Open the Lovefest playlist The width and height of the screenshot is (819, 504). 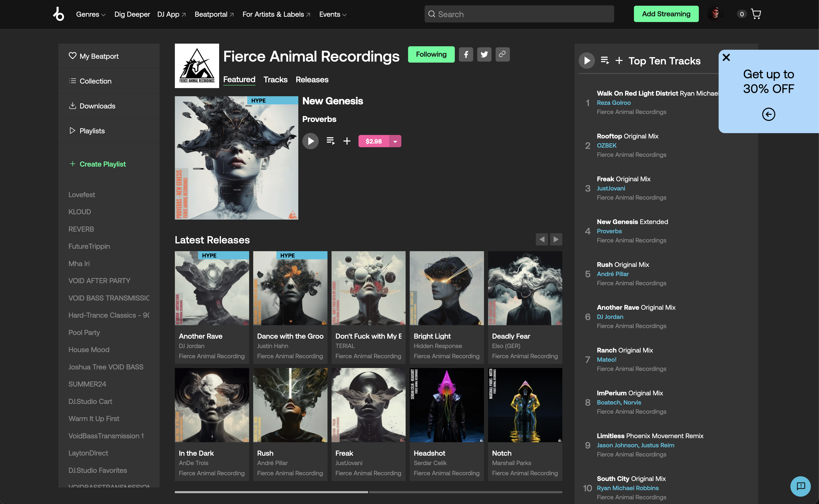pyautogui.click(x=81, y=195)
